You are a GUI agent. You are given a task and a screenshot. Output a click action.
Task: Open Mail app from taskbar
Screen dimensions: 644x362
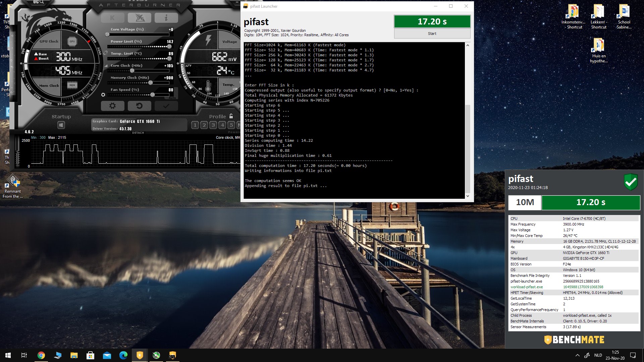(107, 355)
